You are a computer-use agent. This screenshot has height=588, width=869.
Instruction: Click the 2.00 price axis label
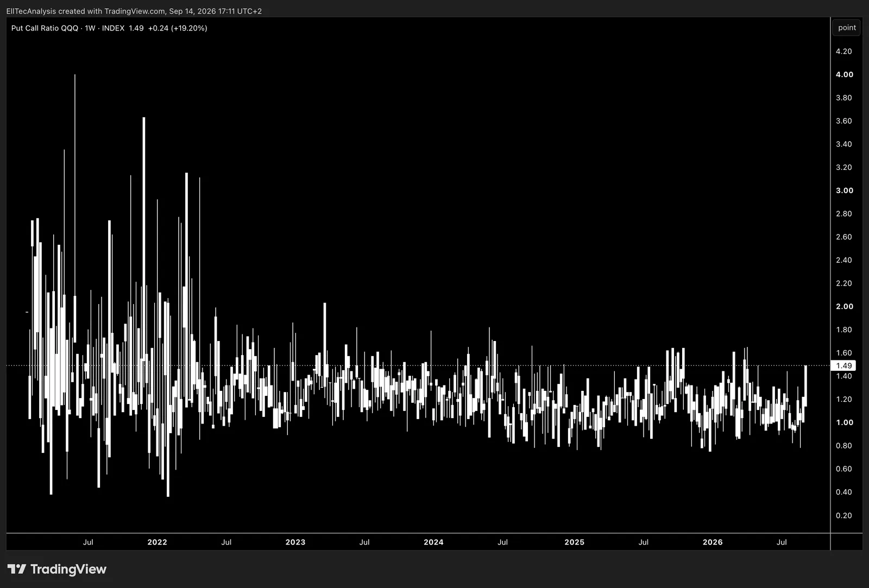(x=844, y=306)
